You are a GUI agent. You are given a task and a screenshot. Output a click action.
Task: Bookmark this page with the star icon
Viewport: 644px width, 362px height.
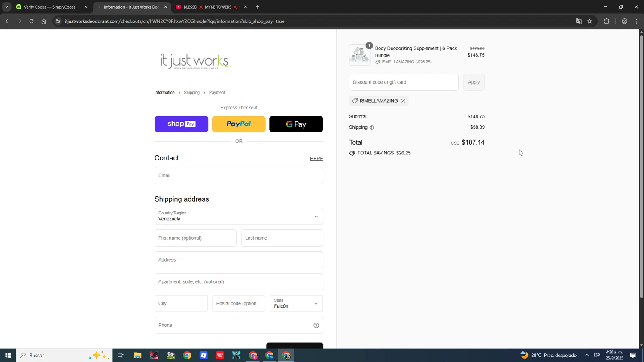click(x=589, y=21)
